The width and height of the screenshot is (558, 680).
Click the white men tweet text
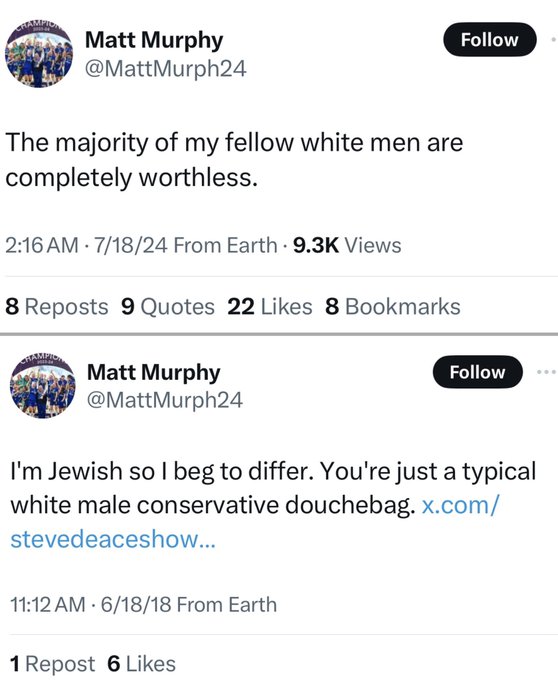(234, 160)
